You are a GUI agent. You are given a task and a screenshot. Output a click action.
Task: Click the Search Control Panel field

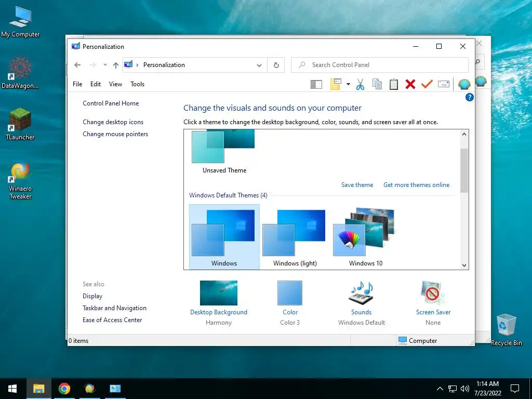(380, 65)
